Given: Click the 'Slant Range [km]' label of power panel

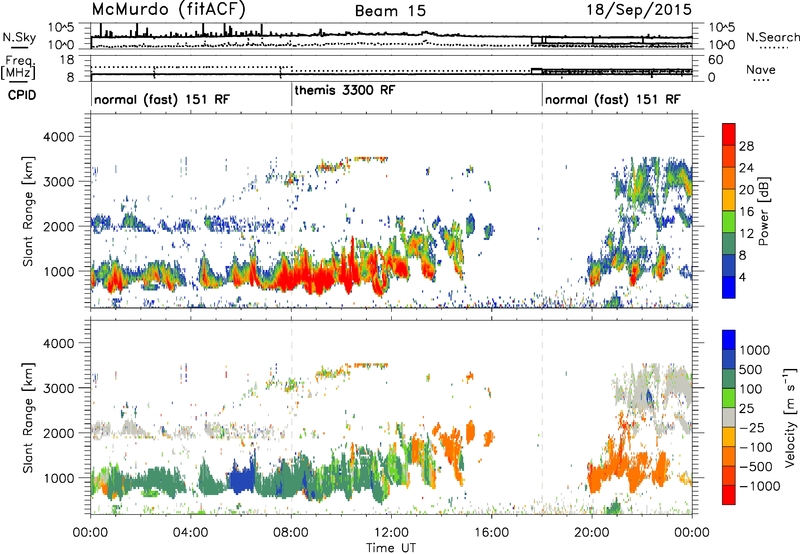Looking at the screenshot, I should (28, 211).
